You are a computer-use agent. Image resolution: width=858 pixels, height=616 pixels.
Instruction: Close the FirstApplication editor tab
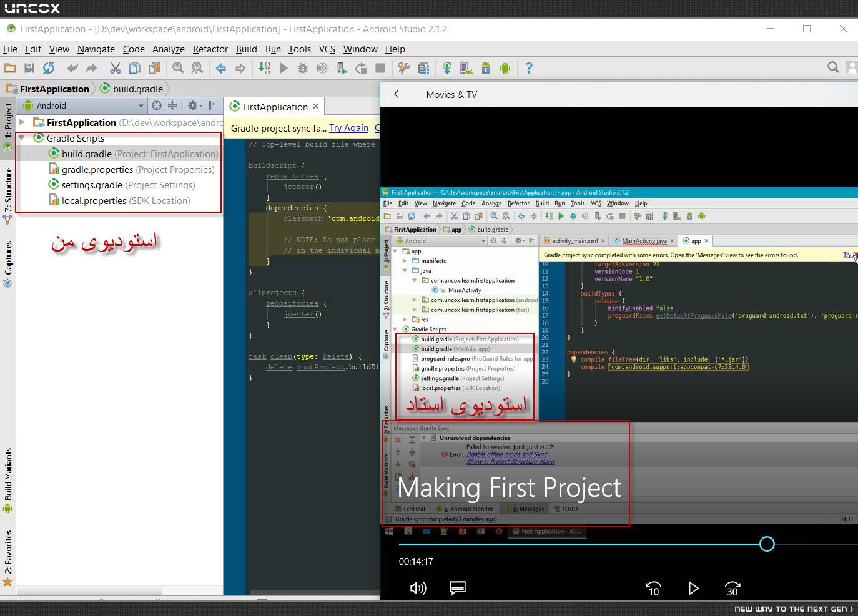(x=316, y=106)
